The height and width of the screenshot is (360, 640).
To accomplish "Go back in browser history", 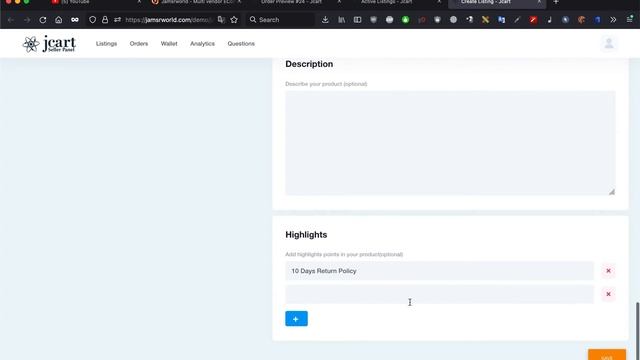I will click(x=11, y=20).
